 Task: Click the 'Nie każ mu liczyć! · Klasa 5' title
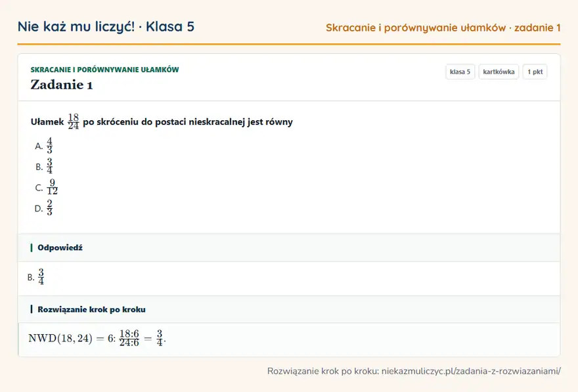click(106, 26)
